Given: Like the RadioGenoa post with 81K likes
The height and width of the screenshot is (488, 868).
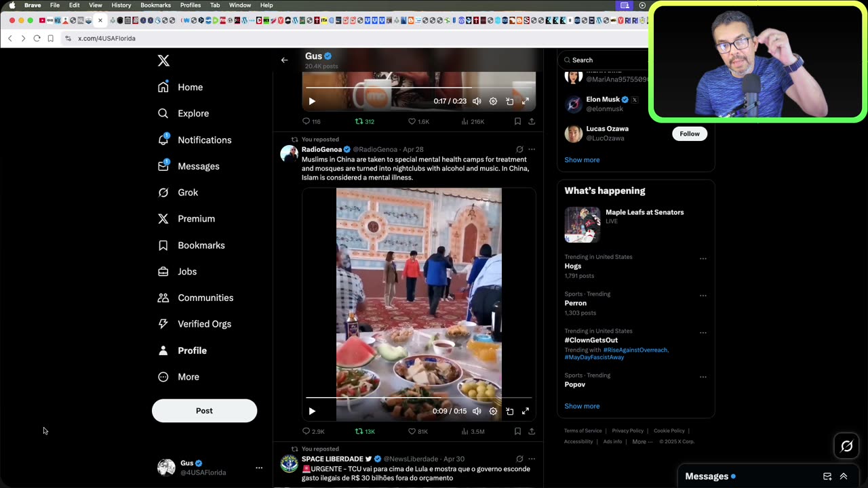Looking at the screenshot, I should tap(418, 431).
